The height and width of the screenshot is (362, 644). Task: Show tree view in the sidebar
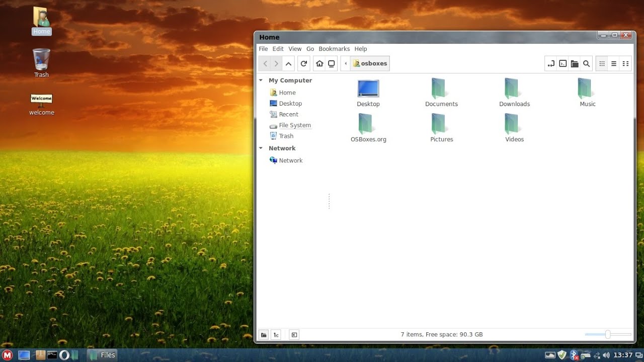click(276, 335)
